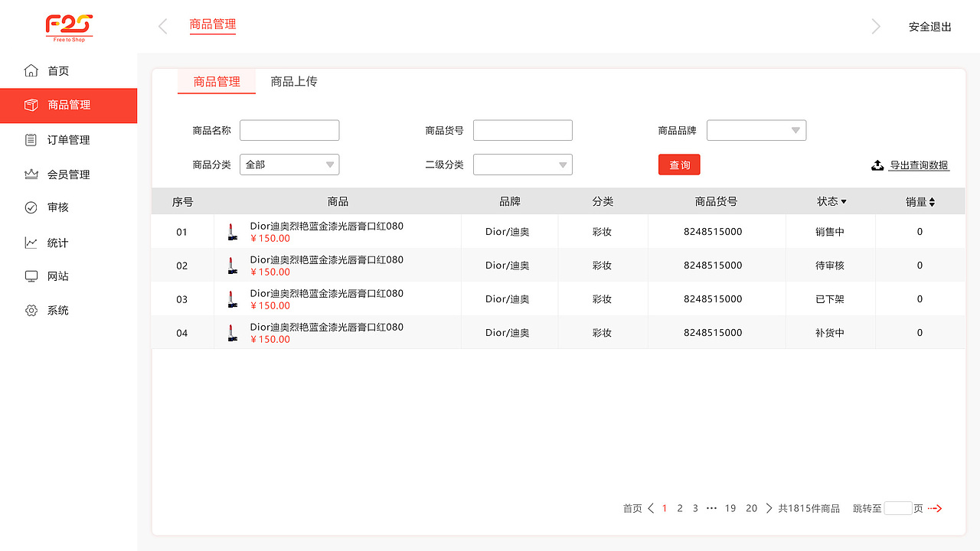
Task: Go to page 20
Action: (752, 508)
